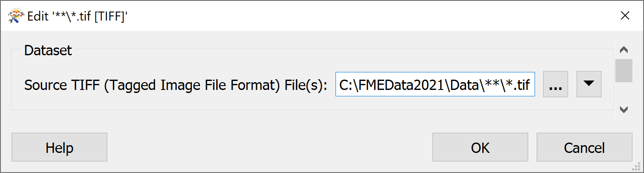The width and height of the screenshot is (644, 173).
Task: Expand the dropdown arrow beside browse button
Action: [x=589, y=84]
